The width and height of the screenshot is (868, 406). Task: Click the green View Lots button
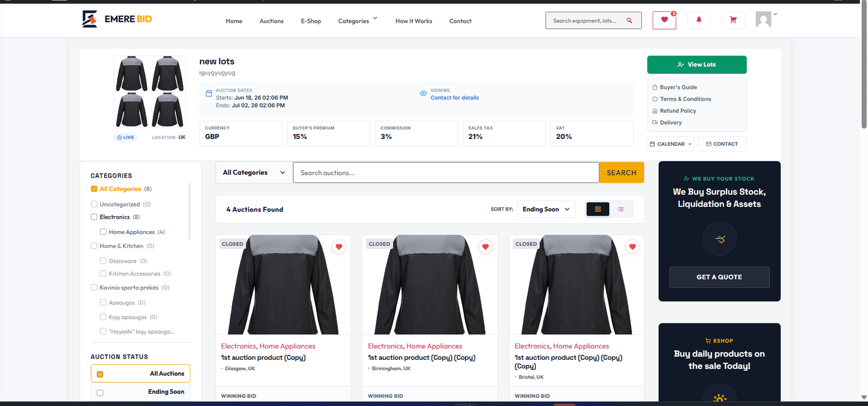[x=697, y=65]
